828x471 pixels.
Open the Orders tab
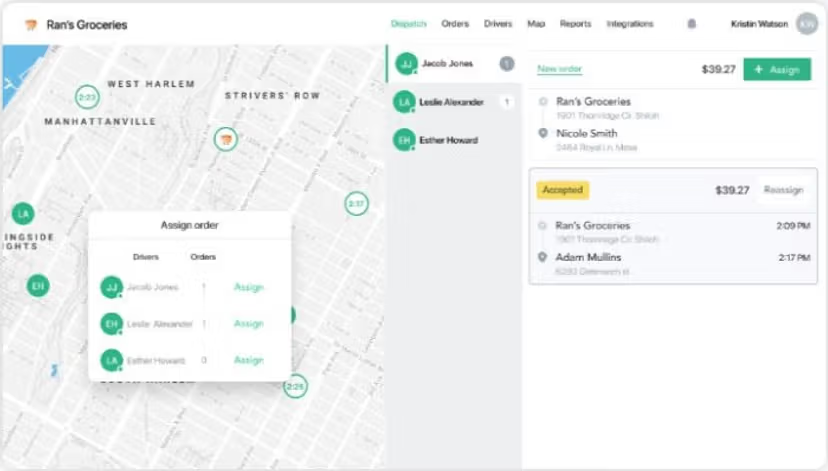pyautogui.click(x=455, y=24)
